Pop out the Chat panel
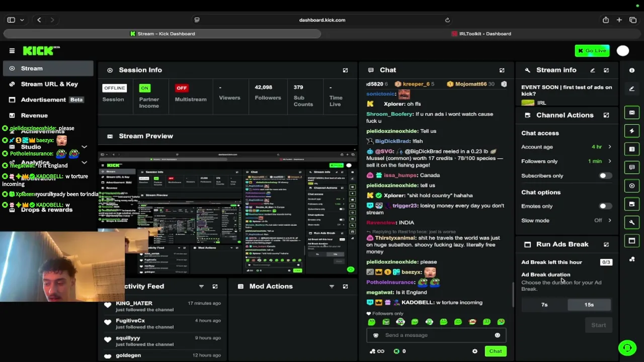 click(502, 70)
